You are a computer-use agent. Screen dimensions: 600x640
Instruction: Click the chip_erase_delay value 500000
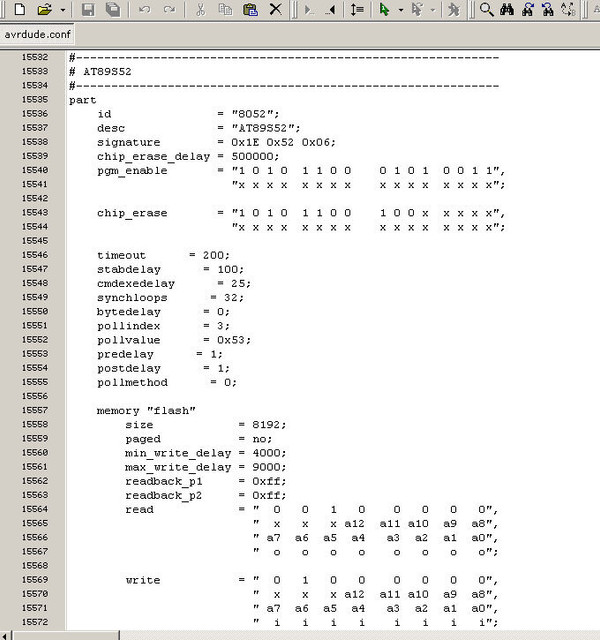255,156
